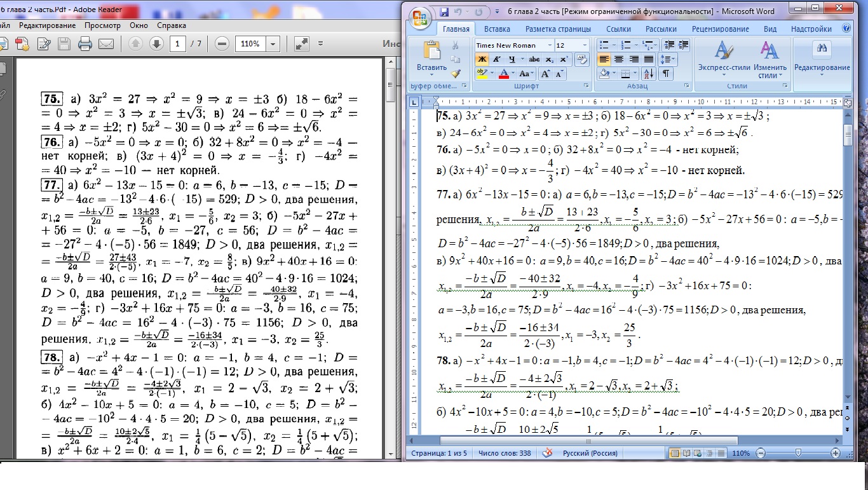Switch to the Вставка ribbon tab

497,29
